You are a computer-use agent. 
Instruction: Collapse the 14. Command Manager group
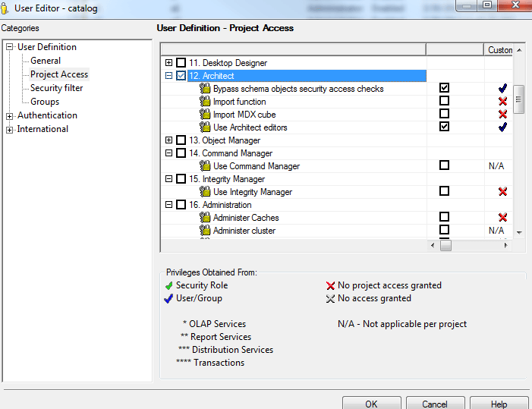click(x=168, y=153)
